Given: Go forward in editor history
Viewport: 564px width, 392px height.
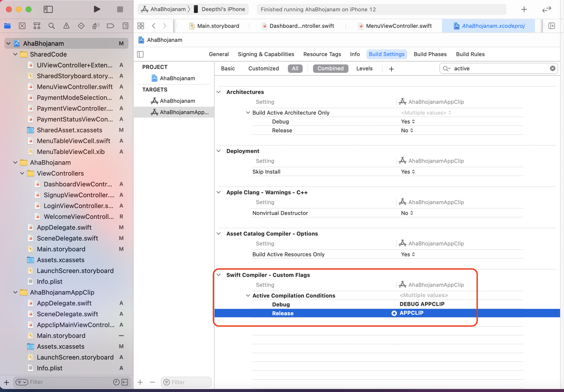Looking at the screenshot, I should (x=165, y=26).
